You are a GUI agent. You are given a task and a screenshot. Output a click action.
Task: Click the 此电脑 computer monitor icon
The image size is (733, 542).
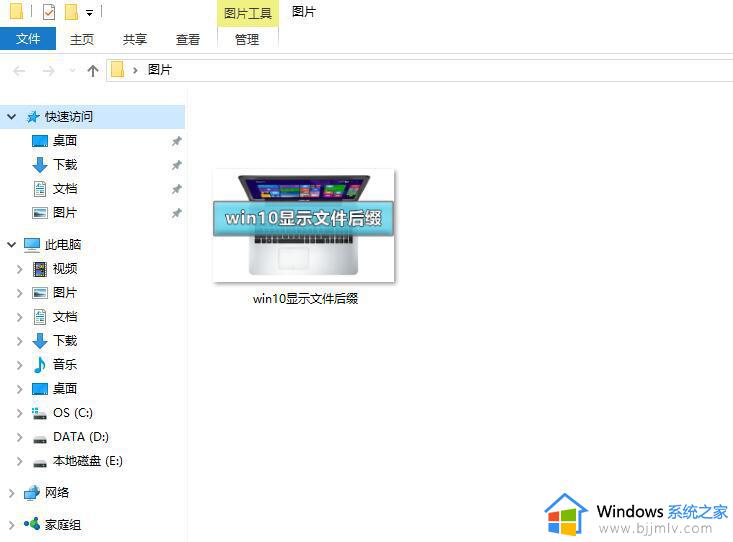[x=32, y=245]
